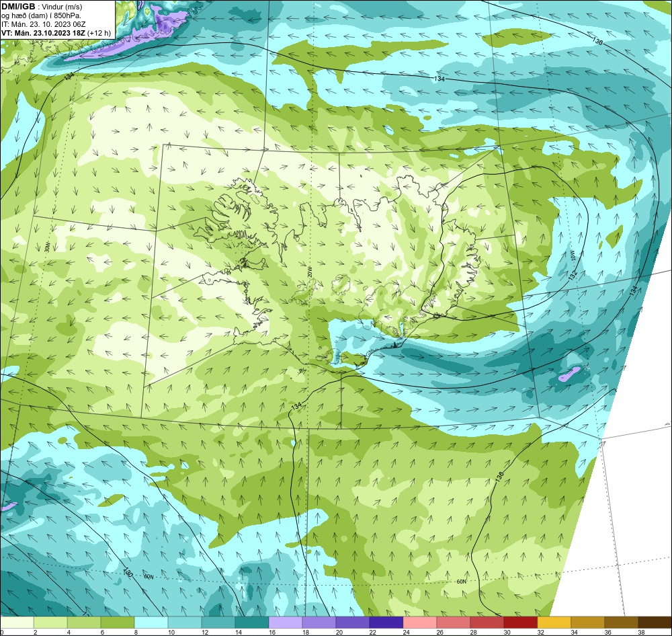The width and height of the screenshot is (672, 636).
Task: Pick the salmon 26–28 m/s legend swatch
Action: (x=454, y=623)
